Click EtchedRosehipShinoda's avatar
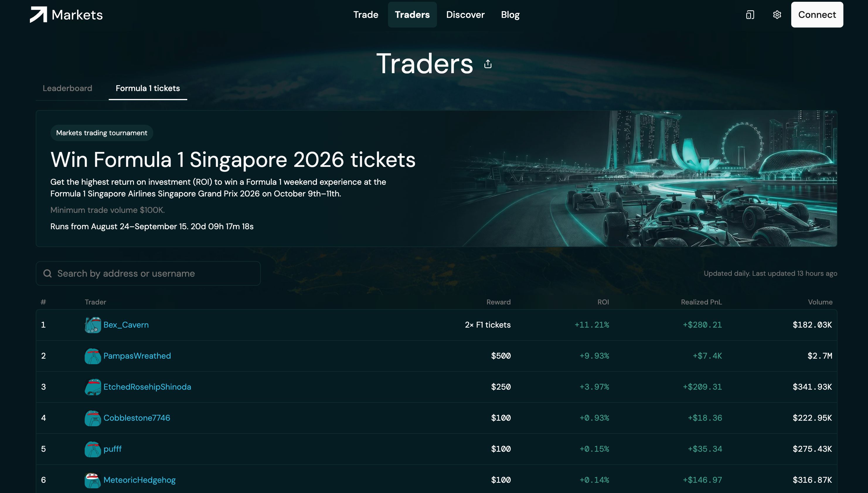The width and height of the screenshot is (868, 493). pos(93,387)
